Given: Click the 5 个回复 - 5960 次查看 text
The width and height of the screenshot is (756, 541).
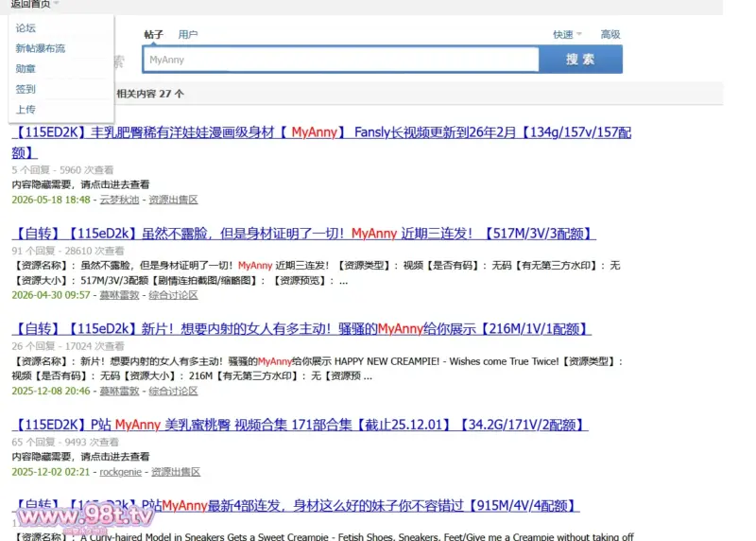Looking at the screenshot, I should click(62, 170).
